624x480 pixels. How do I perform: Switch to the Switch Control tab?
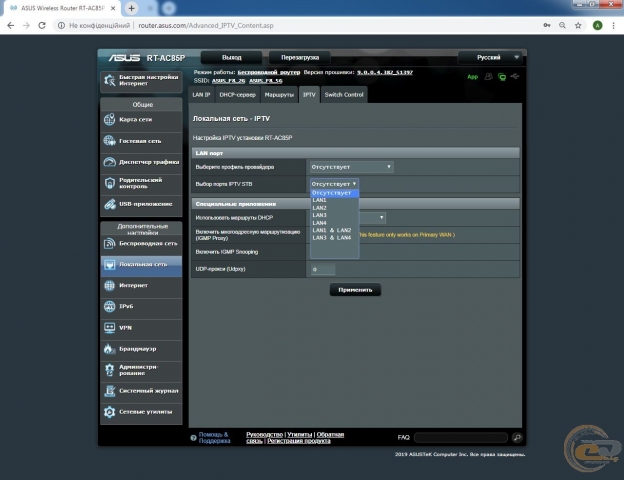pos(344,95)
